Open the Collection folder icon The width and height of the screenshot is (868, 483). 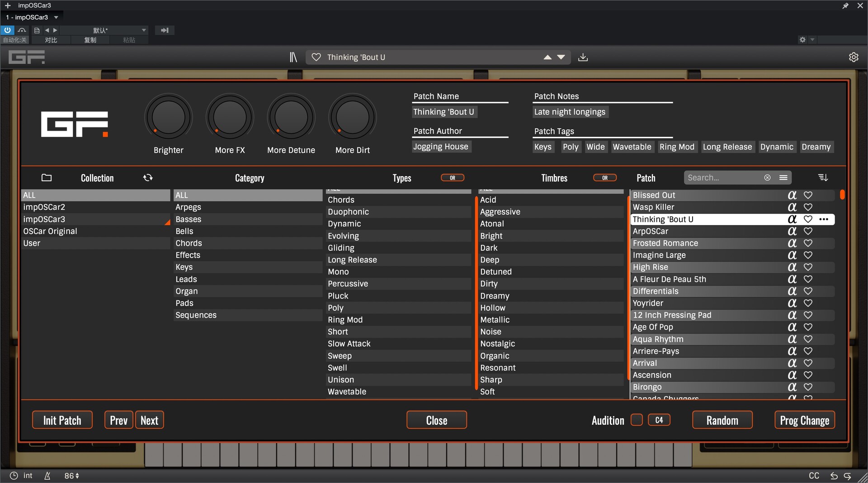tap(47, 178)
